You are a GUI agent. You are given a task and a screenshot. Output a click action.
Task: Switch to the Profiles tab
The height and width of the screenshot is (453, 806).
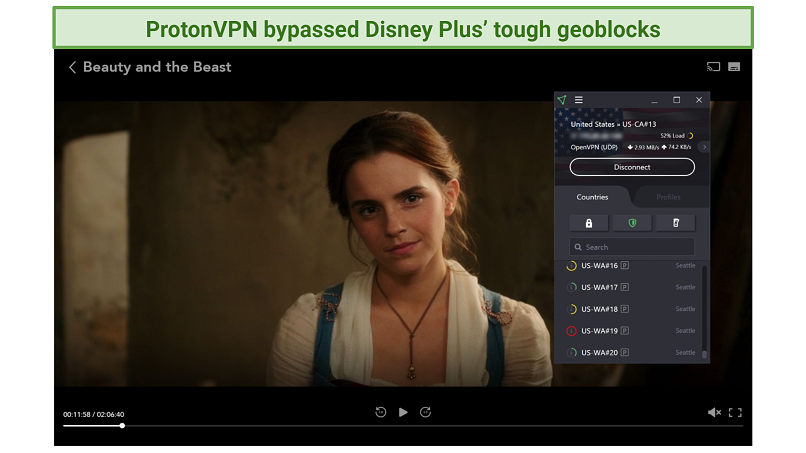coord(668,197)
